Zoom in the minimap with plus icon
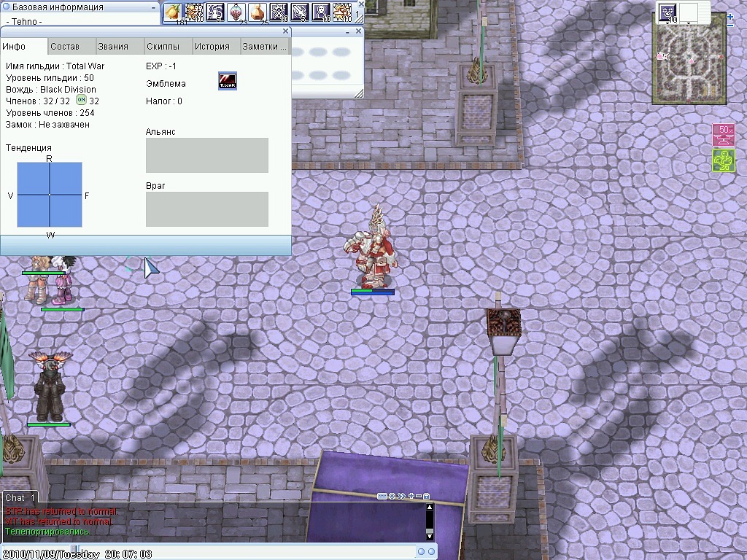747x560 pixels. (x=731, y=17)
